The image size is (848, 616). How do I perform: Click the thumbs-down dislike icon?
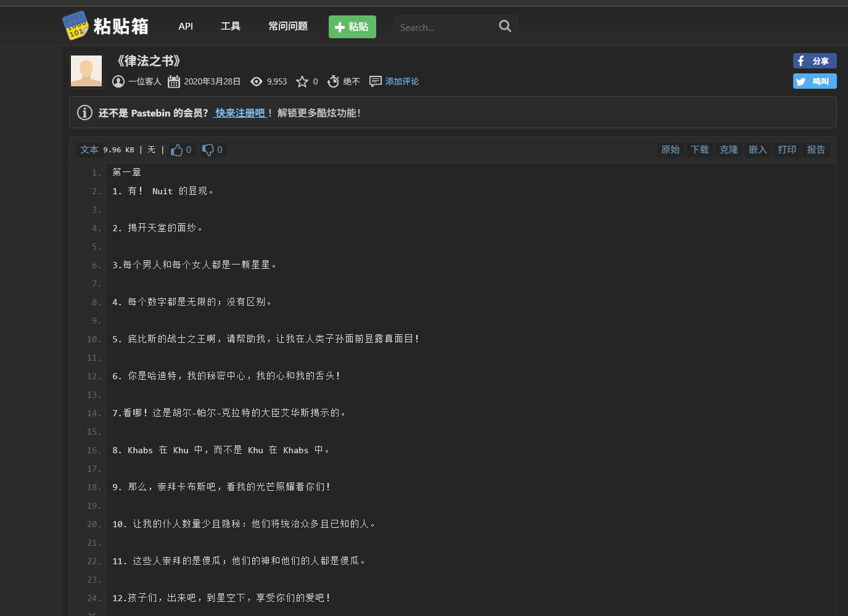pyautogui.click(x=208, y=150)
